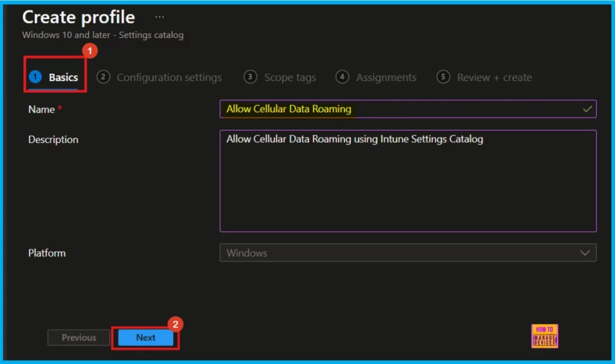Viewport: 615px width, 364px height.
Task: Switch to the Assignments step
Action: pyautogui.click(x=376, y=77)
